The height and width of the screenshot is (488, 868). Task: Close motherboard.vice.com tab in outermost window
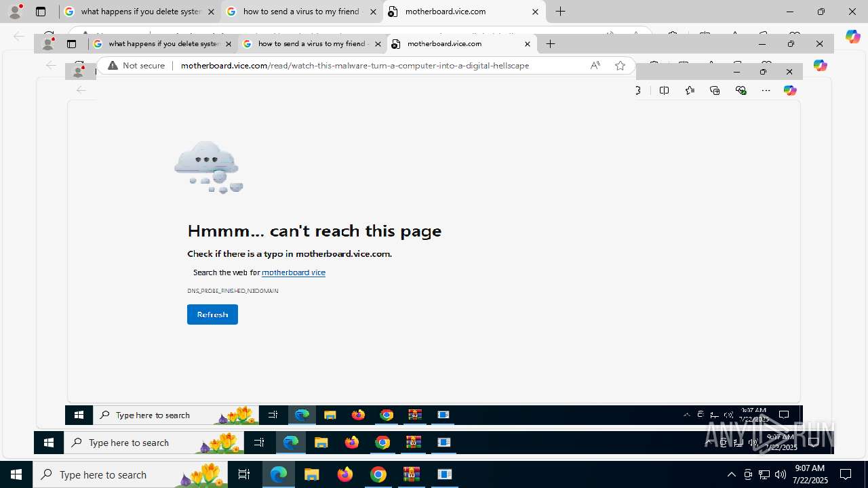535,12
